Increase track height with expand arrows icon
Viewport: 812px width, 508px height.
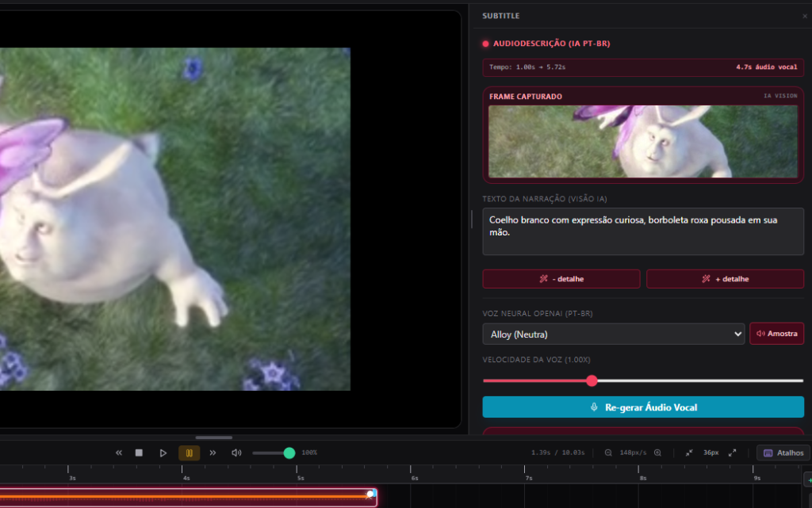[732, 453]
